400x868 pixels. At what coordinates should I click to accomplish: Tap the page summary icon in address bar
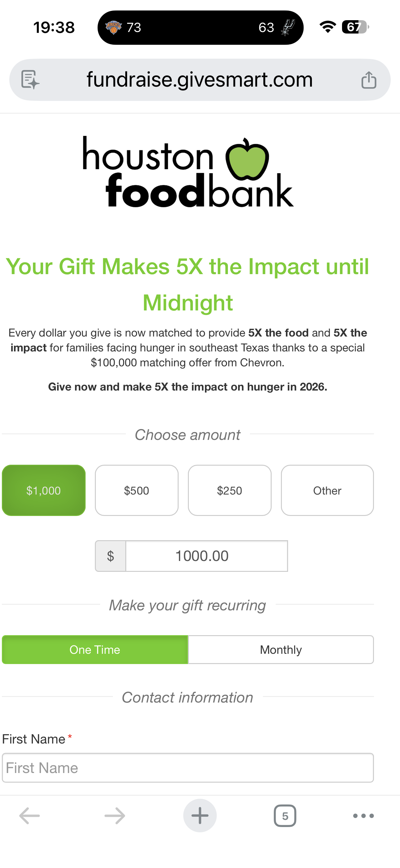tap(30, 80)
